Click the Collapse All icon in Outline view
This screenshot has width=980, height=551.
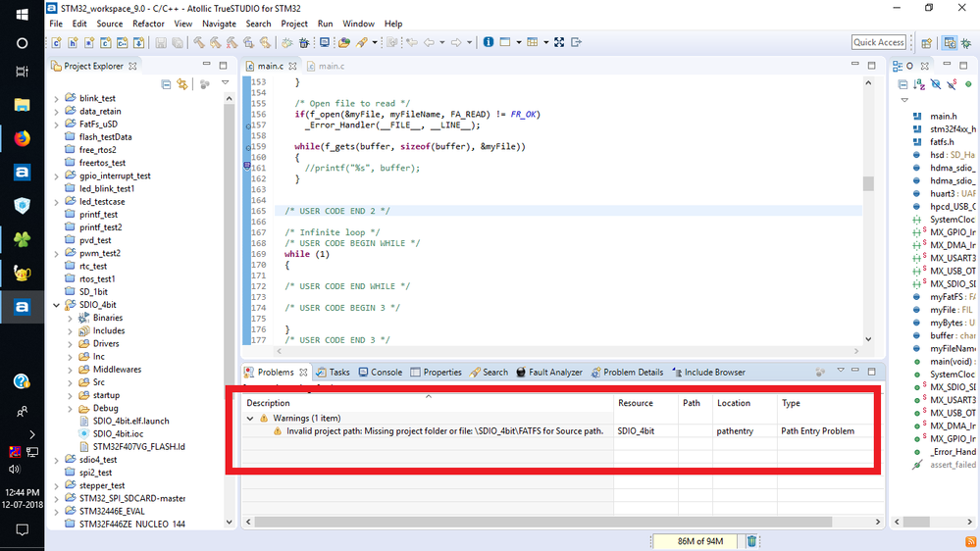point(903,84)
